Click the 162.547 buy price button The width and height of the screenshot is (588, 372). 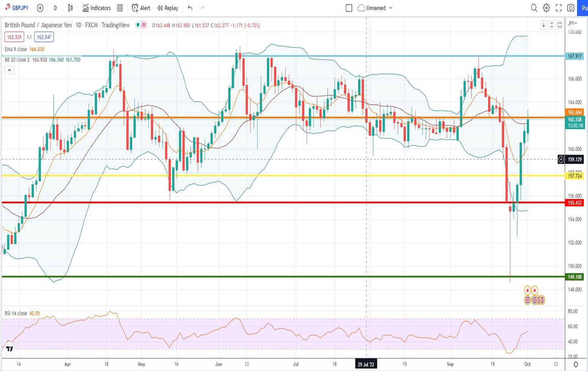point(44,37)
